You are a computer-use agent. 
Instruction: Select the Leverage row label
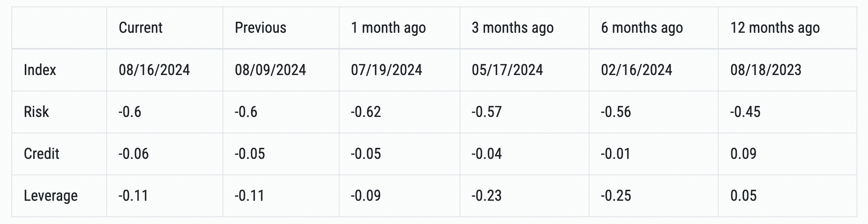[x=51, y=195]
